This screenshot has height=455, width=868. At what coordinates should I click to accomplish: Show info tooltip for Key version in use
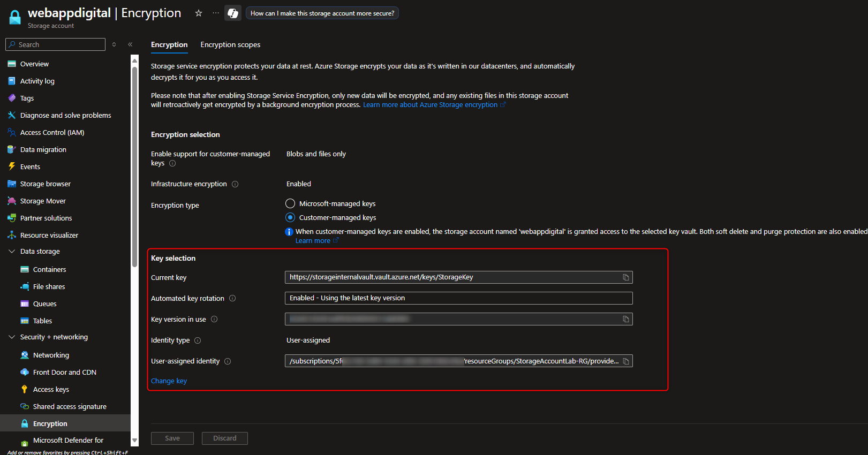[x=214, y=319]
